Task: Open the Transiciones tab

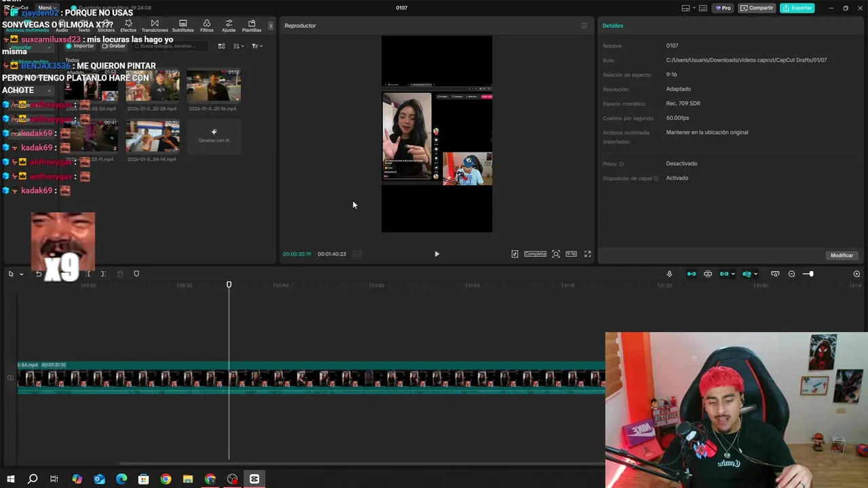Action: click(155, 26)
